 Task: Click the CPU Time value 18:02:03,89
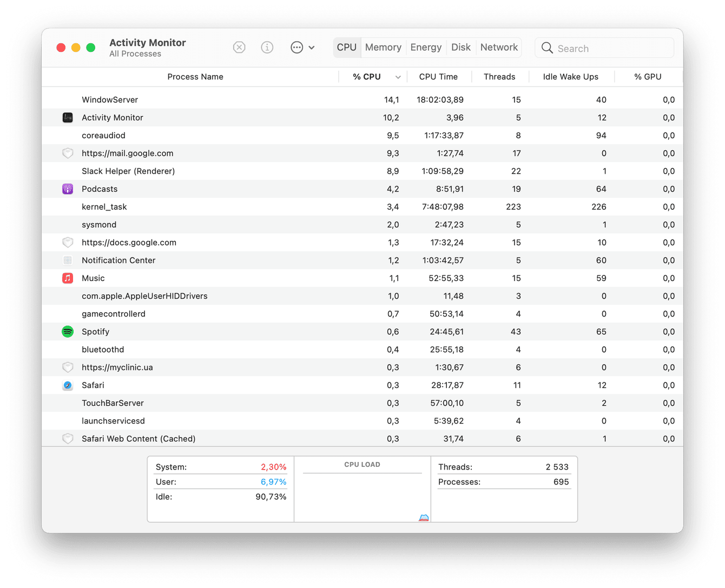point(440,100)
